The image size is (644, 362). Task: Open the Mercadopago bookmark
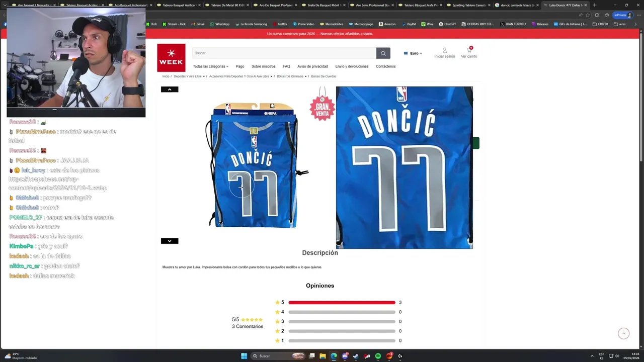360,24
